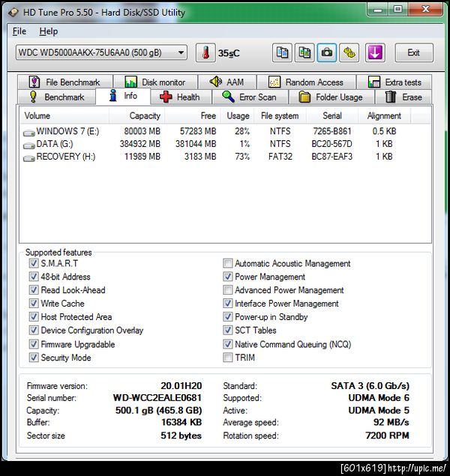This screenshot has width=450, height=476.
Task: Toggle the Firmware Upgradable checkbox
Action: tap(34, 344)
